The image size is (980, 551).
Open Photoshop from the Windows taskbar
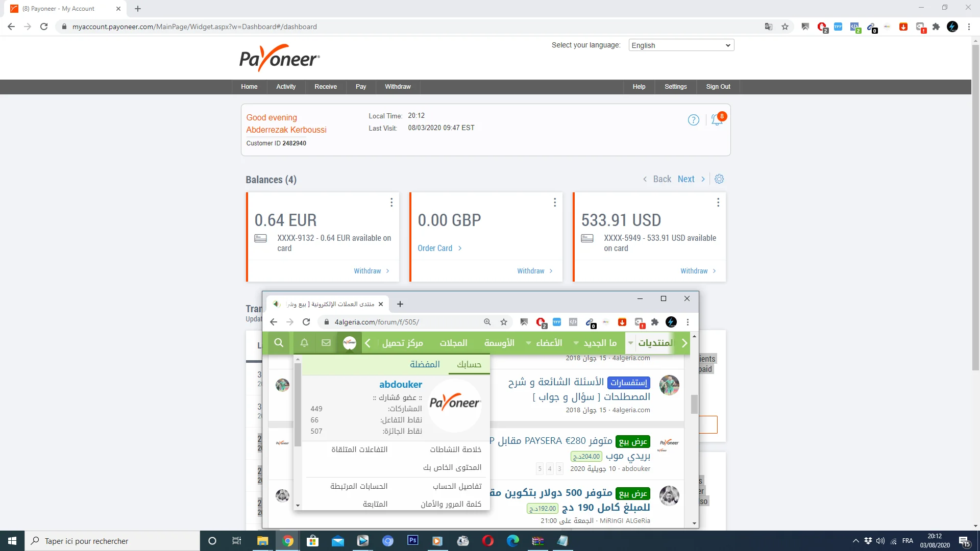coord(412,541)
